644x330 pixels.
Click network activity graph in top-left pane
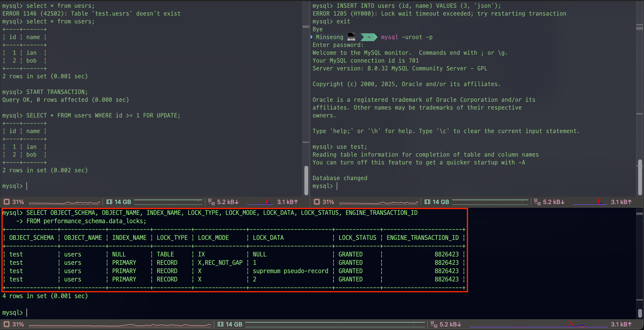260,202
